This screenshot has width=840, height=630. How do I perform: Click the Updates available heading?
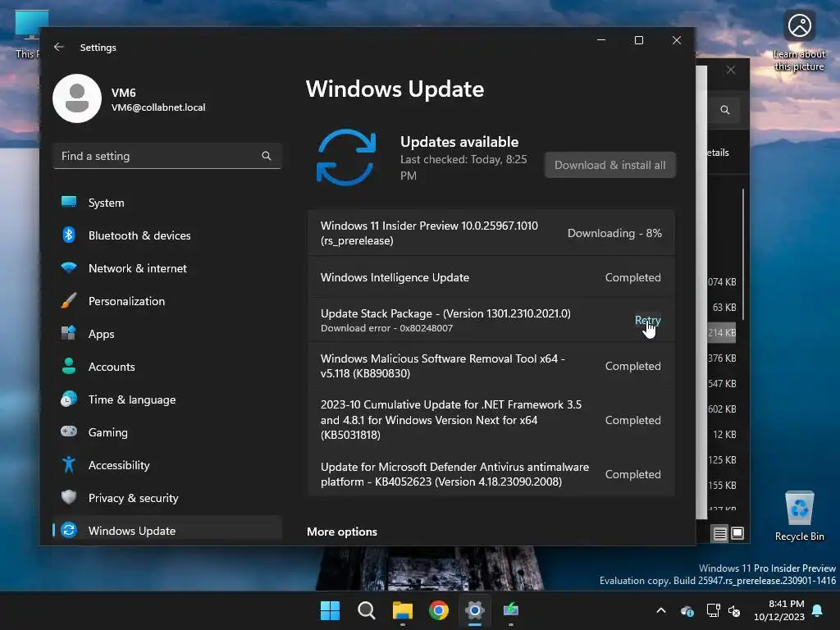pyautogui.click(x=459, y=142)
